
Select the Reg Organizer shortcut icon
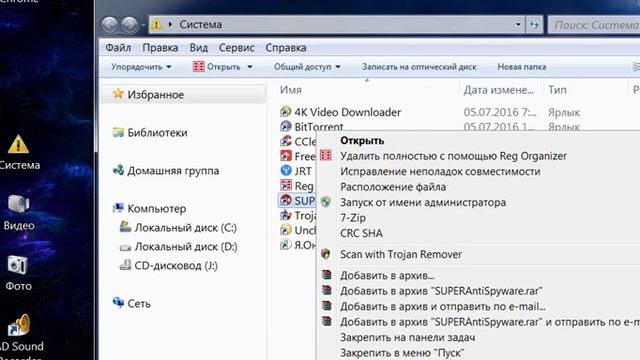[286, 186]
